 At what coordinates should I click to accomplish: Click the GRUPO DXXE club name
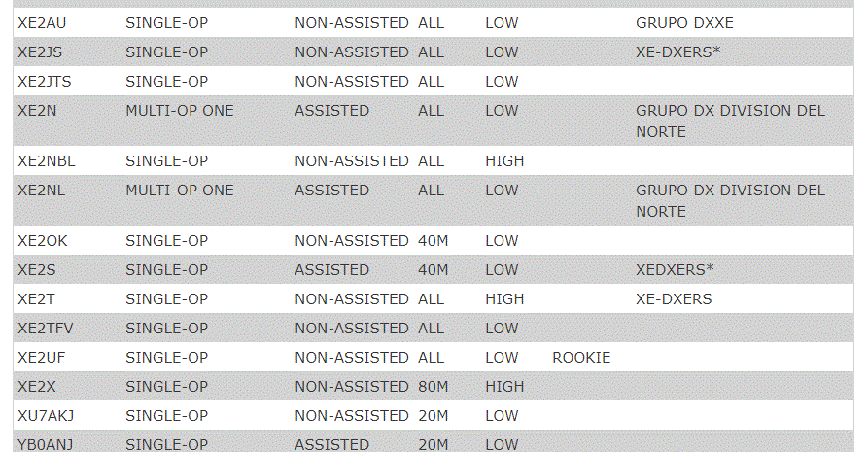(684, 23)
